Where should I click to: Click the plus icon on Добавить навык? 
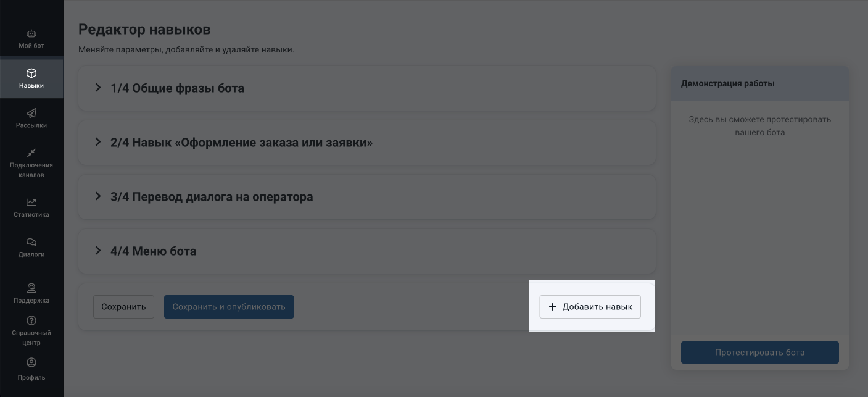coord(552,307)
